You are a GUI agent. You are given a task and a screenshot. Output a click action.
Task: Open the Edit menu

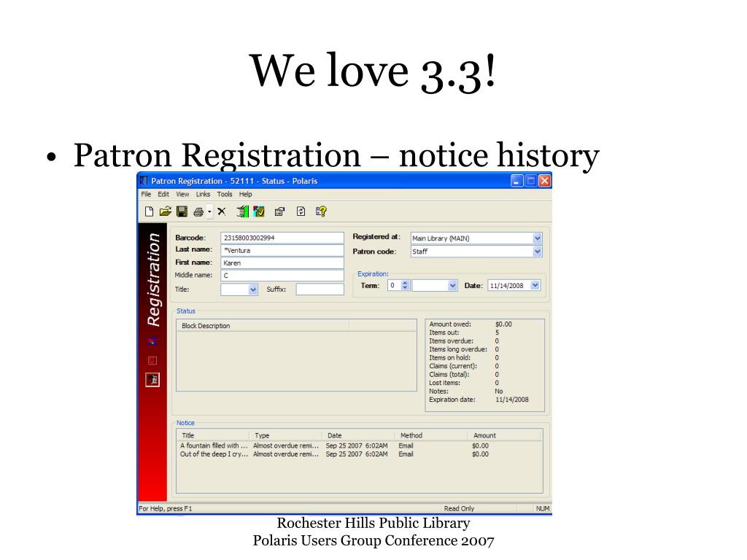[163, 194]
